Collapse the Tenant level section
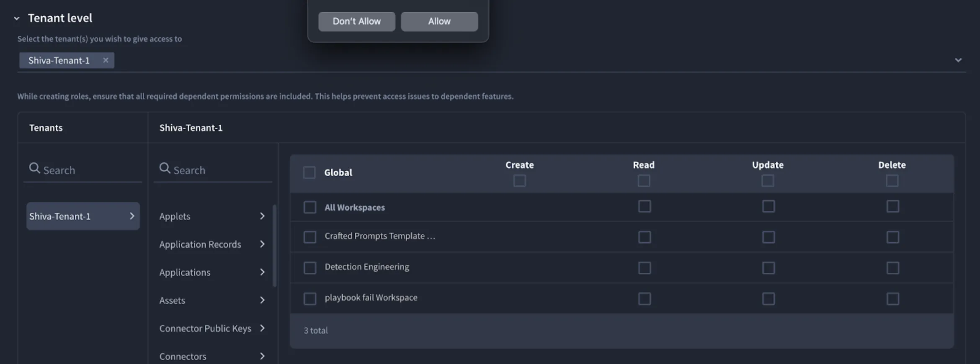 17,18
